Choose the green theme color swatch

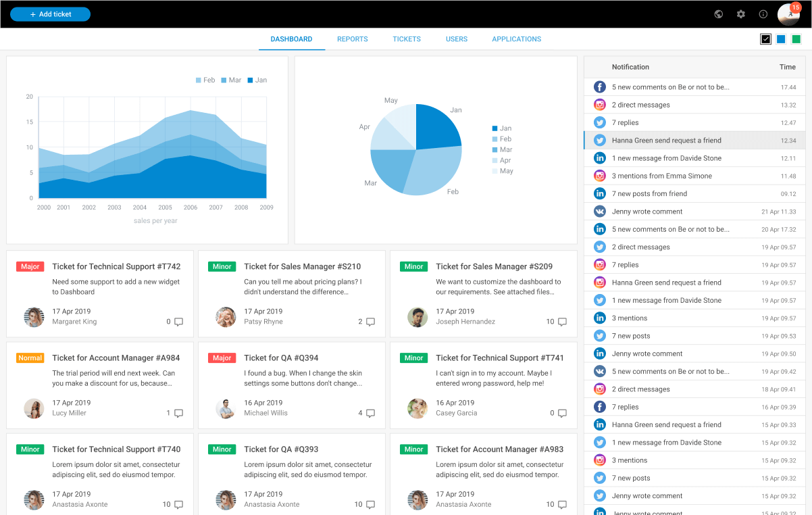(796, 39)
